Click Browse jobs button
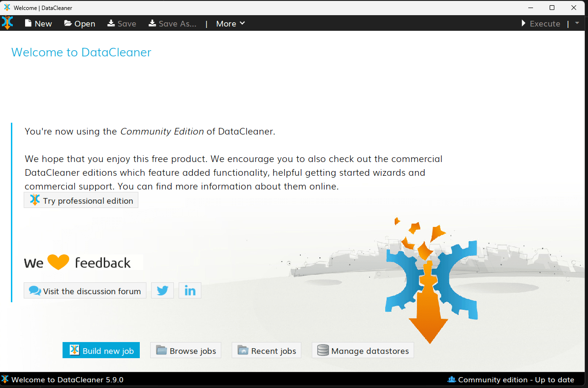This screenshot has width=588, height=388. click(x=186, y=351)
